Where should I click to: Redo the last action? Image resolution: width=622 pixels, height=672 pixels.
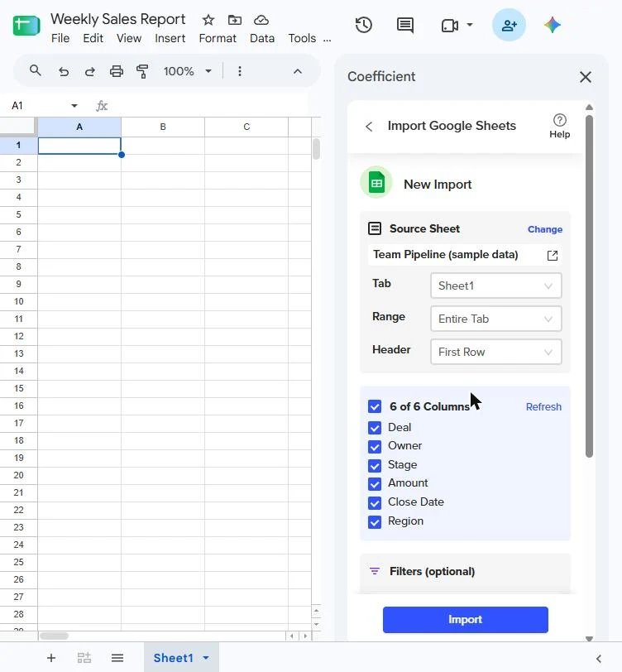coord(90,71)
